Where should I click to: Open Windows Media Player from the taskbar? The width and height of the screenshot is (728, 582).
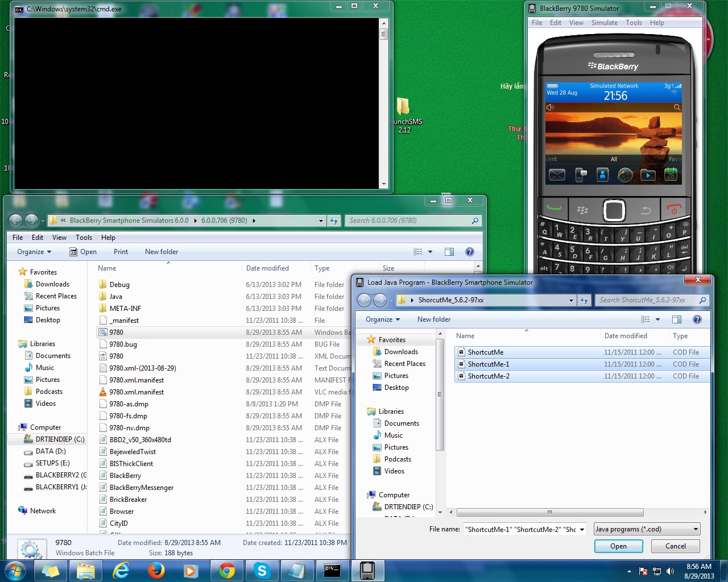192,570
